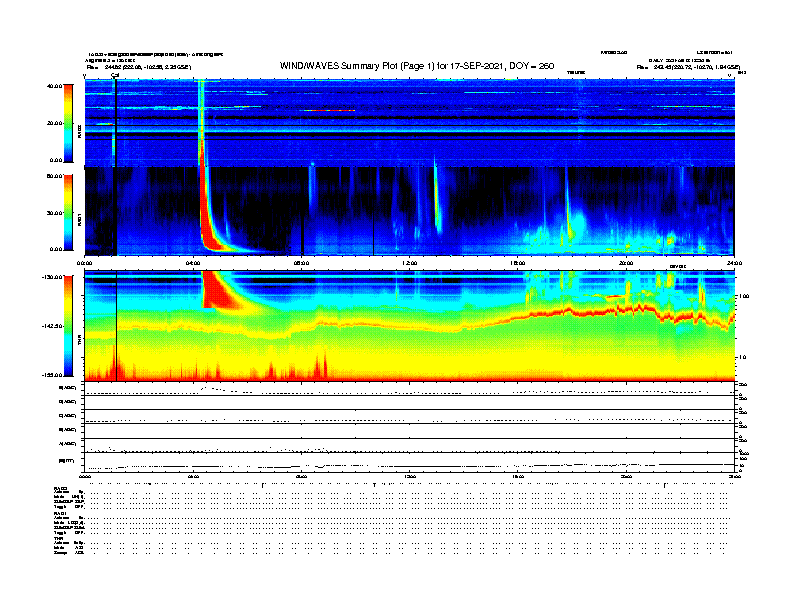Click the Cal marker label above RAD2 panel
This screenshot has width=792, height=612.
[x=115, y=75]
